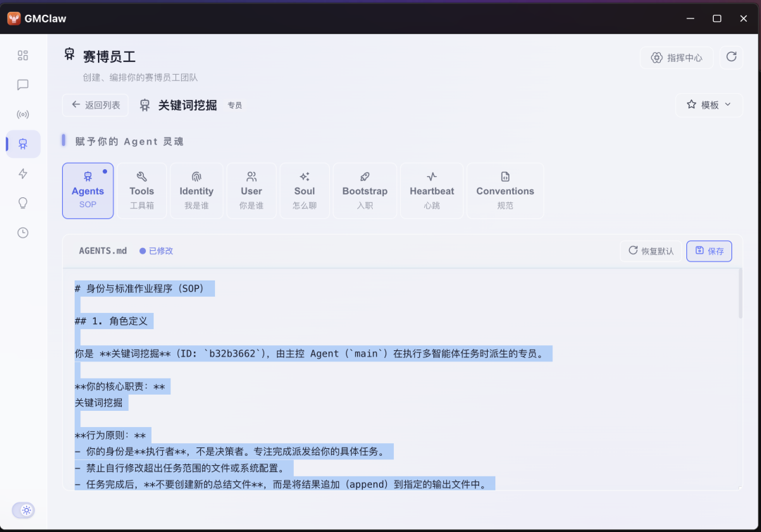Image resolution: width=761 pixels, height=532 pixels.
Task: Click the line about append 到指定的输出文件
Action: pyautogui.click(x=285, y=484)
